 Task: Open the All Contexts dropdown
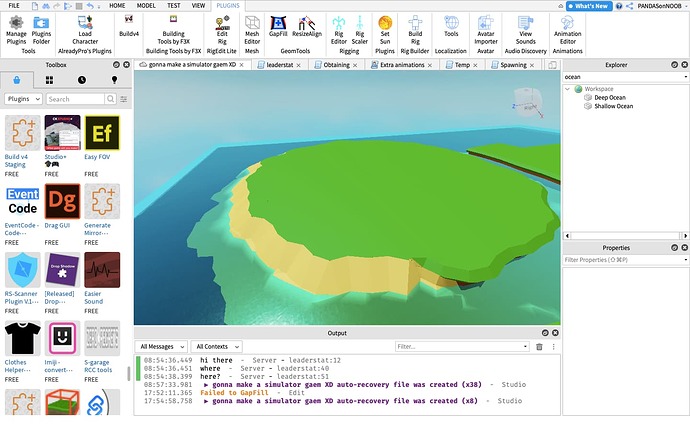pos(217,347)
